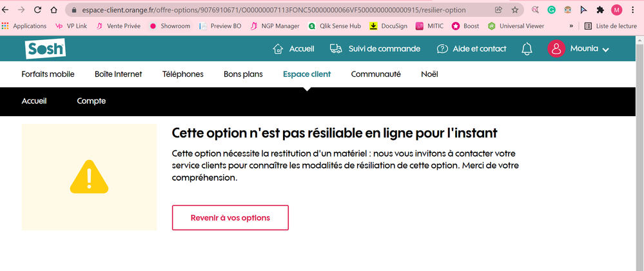
Task: Click the Compte sub-navigation item
Action: (x=91, y=101)
